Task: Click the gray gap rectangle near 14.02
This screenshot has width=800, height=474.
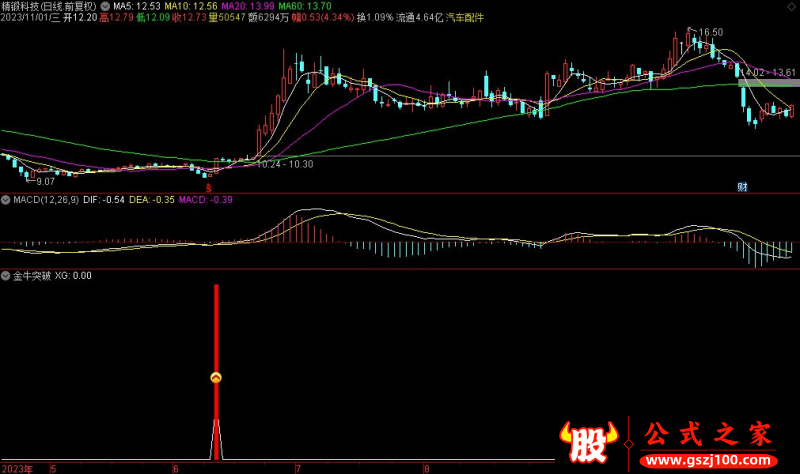Action: tap(769, 83)
